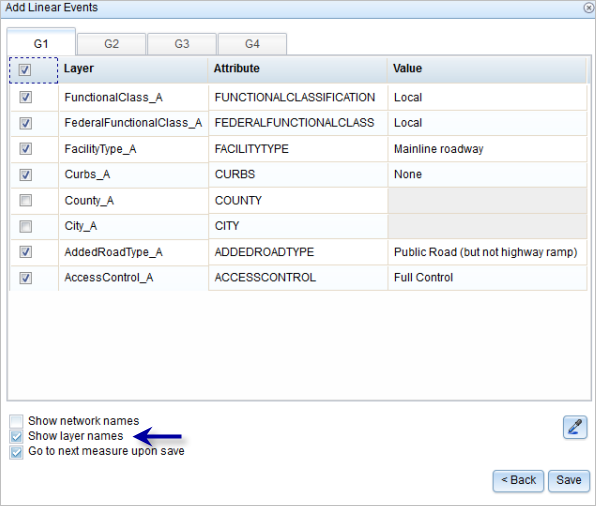The image size is (596, 506).
Task: Edit FacilityType value Mainline roadway
Action: (487, 149)
